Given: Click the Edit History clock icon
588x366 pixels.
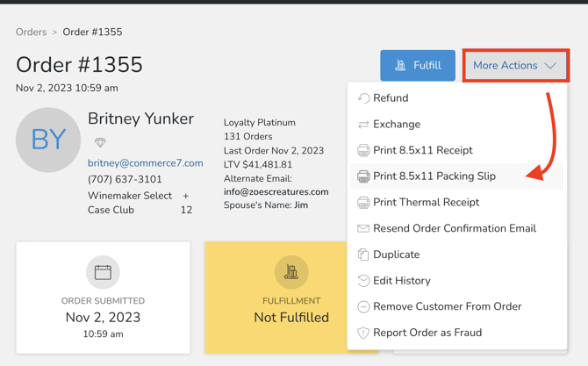Looking at the screenshot, I should [x=363, y=281].
